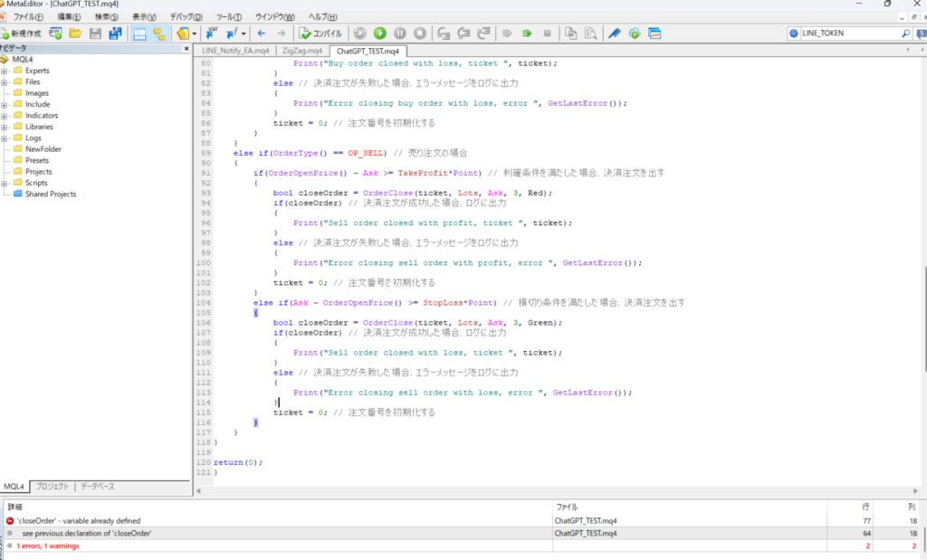Open the 検索(S) menu

107,17
